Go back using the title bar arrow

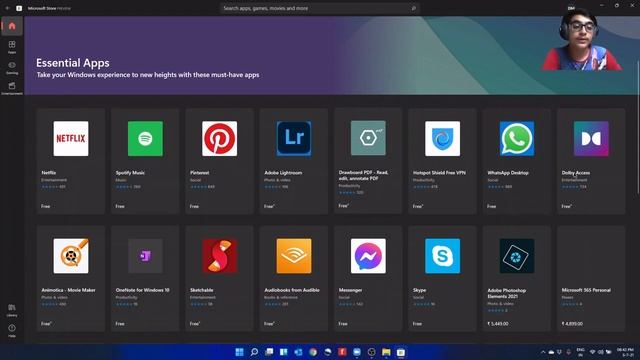pos(7,8)
